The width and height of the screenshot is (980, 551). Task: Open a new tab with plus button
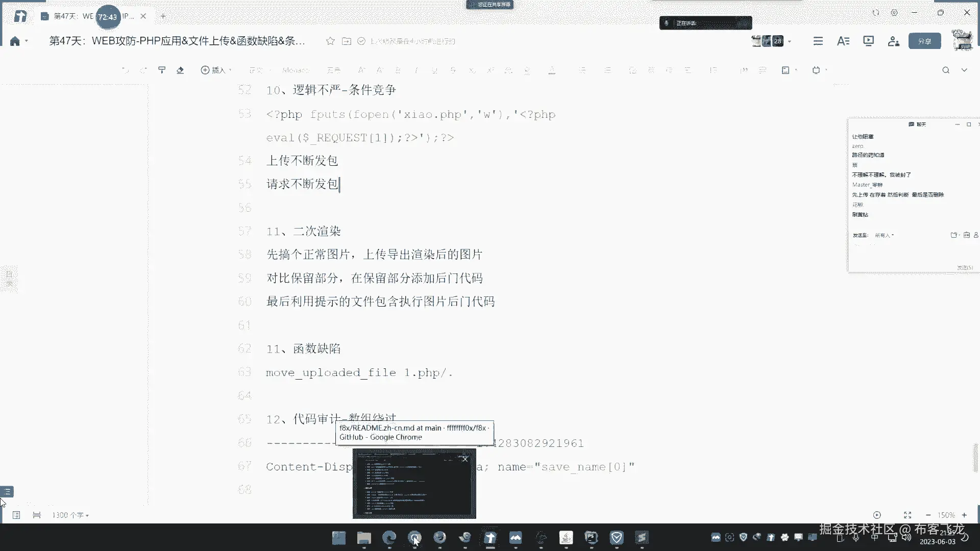pos(163,16)
